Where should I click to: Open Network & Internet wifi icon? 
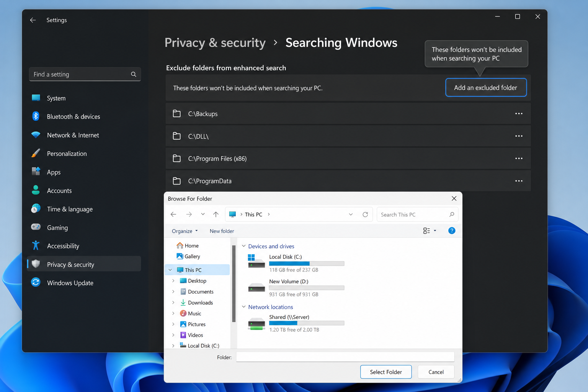[36, 135]
